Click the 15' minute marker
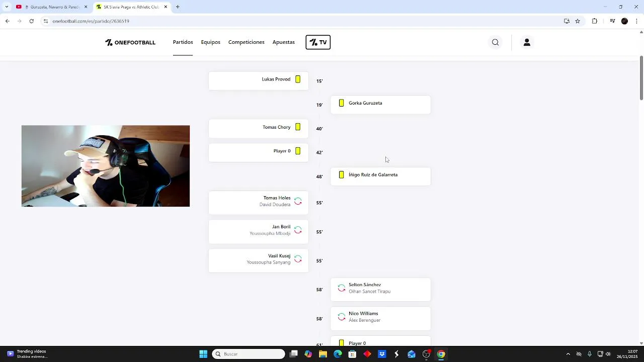This screenshot has width=644, height=362. [319, 81]
